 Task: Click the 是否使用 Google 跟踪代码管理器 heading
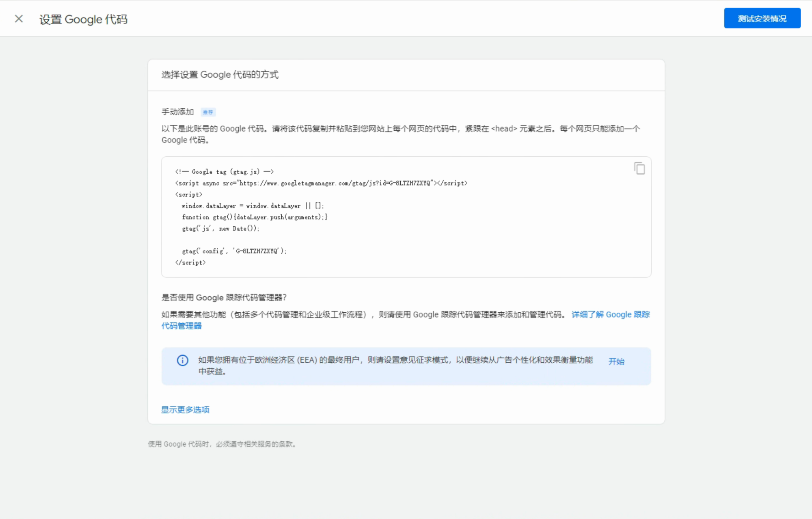(224, 297)
